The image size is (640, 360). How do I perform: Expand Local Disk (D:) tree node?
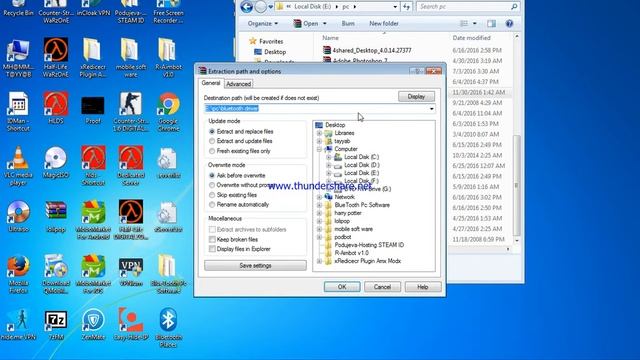tap(329, 165)
